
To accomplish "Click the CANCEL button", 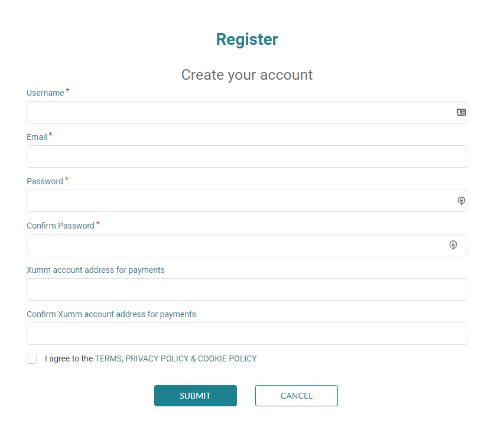I will pos(297,396).
